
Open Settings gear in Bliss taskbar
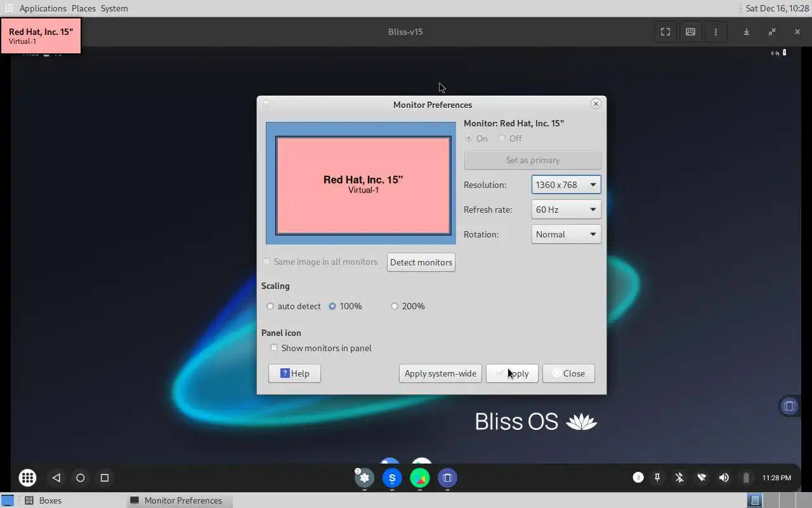pos(364,478)
